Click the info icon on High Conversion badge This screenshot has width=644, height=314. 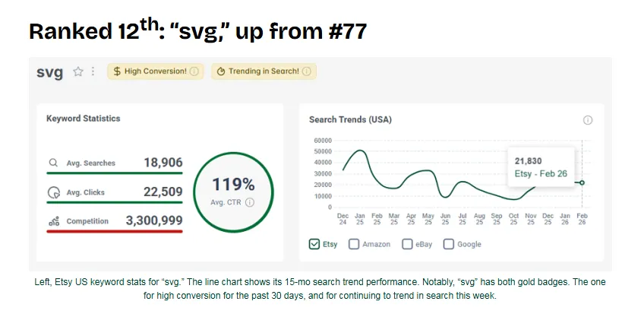click(194, 71)
